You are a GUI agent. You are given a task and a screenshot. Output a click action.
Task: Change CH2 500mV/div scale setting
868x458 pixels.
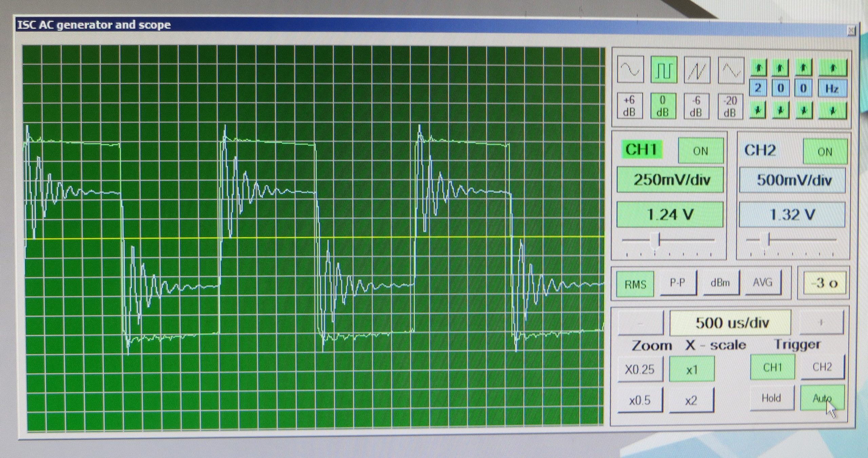[793, 180]
